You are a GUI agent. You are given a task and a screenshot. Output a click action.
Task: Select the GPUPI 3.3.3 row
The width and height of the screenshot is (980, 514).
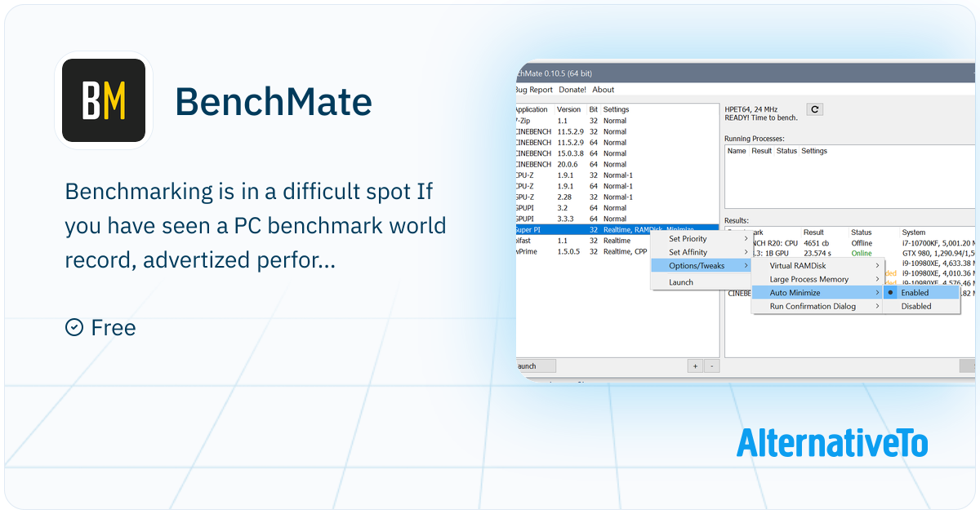tap(617, 219)
